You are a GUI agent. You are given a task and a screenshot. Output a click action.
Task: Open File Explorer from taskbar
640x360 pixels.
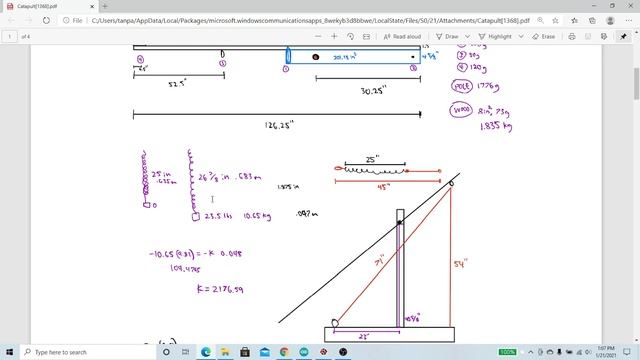click(225, 352)
